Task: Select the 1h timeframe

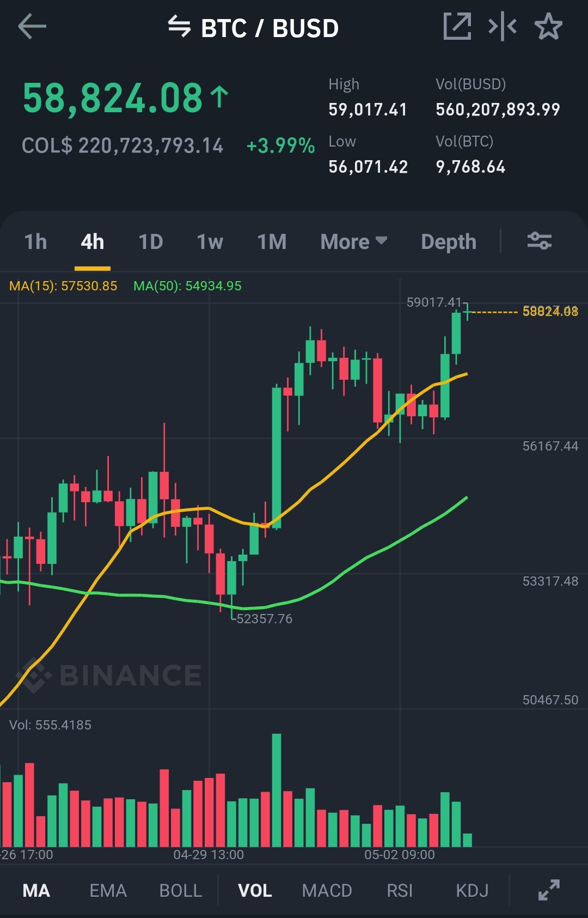Action: (35, 242)
